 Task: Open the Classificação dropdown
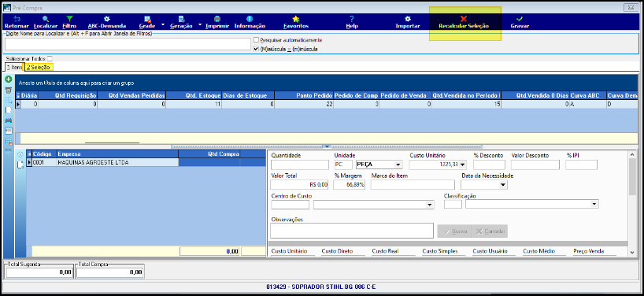click(594, 204)
